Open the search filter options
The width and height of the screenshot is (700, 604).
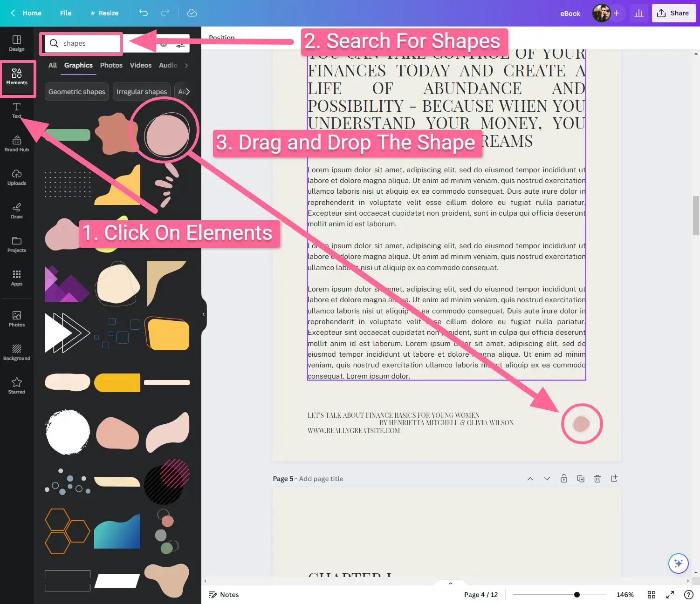coord(180,45)
